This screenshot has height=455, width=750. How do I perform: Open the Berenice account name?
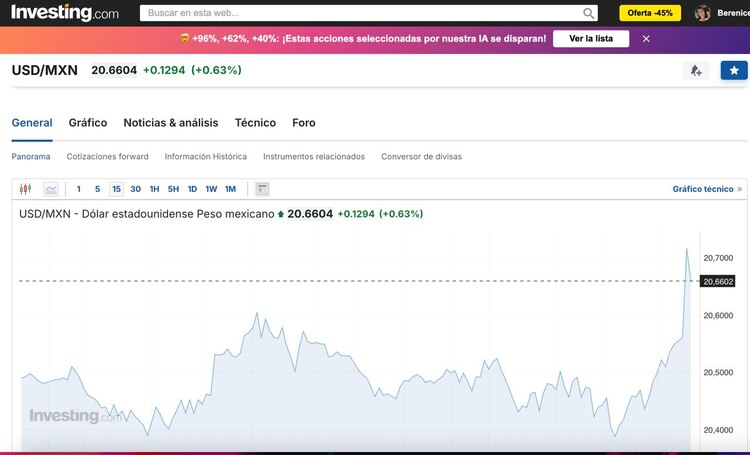point(733,13)
